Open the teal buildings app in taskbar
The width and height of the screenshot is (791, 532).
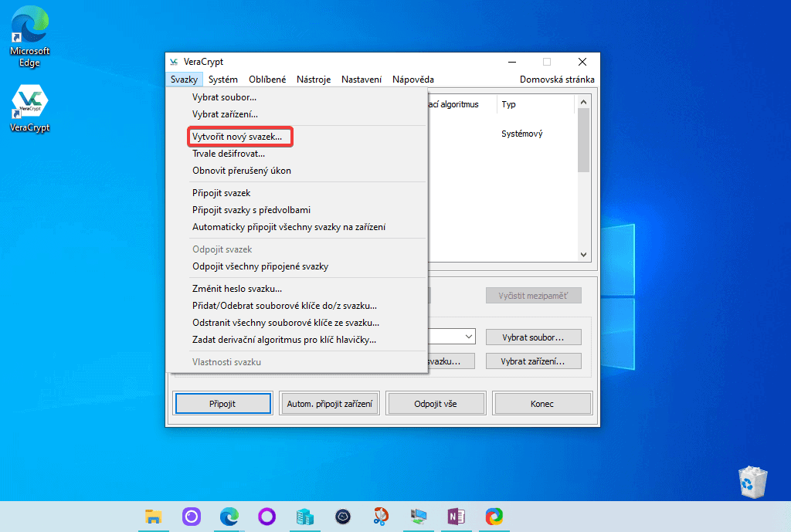click(304, 517)
